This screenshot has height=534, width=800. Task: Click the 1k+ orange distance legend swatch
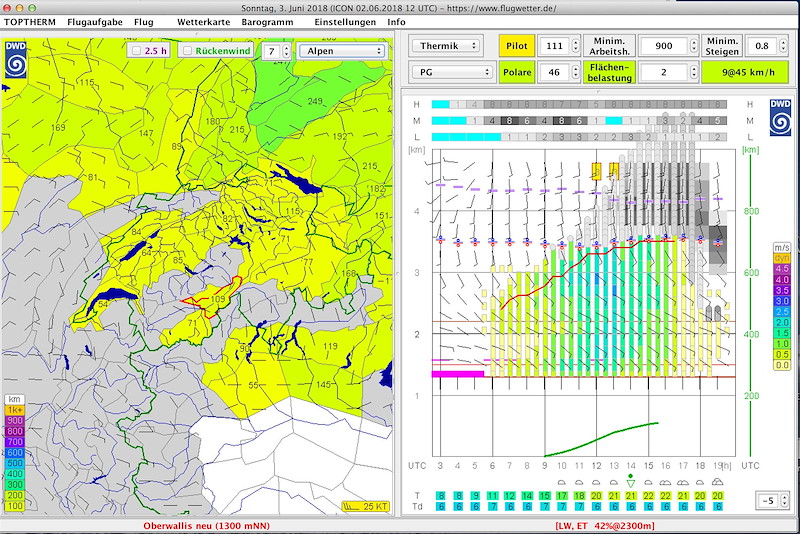point(15,410)
